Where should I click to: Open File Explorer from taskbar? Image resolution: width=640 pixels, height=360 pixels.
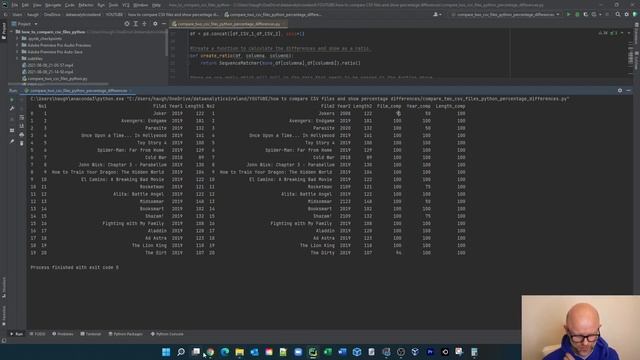click(240, 352)
